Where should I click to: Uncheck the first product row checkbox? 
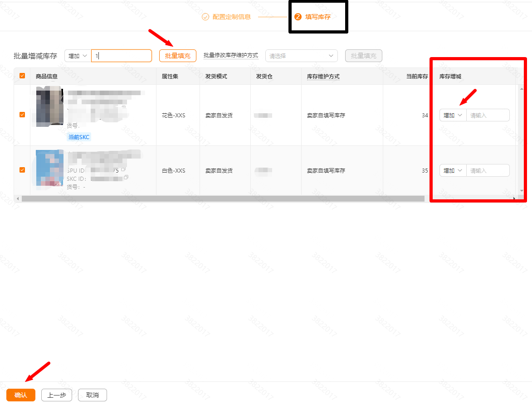click(x=22, y=115)
